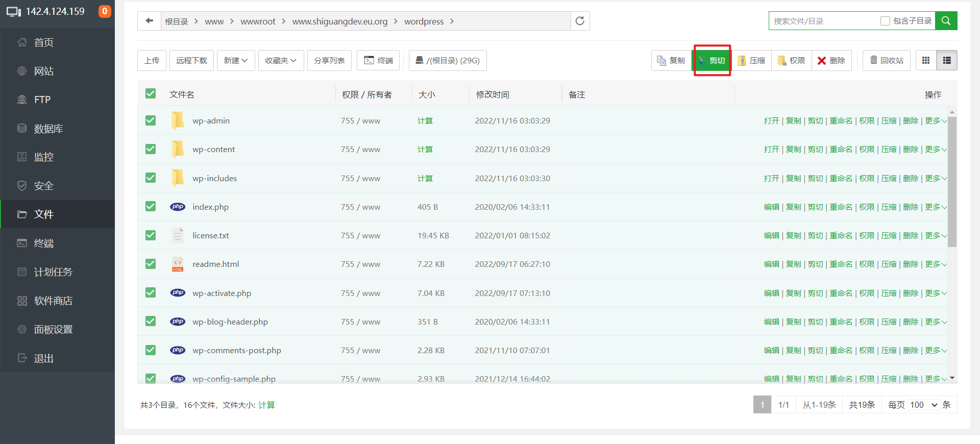This screenshot has width=980, height=444.
Task: Open the 文件 (Files) sidebar menu
Action: [58, 214]
